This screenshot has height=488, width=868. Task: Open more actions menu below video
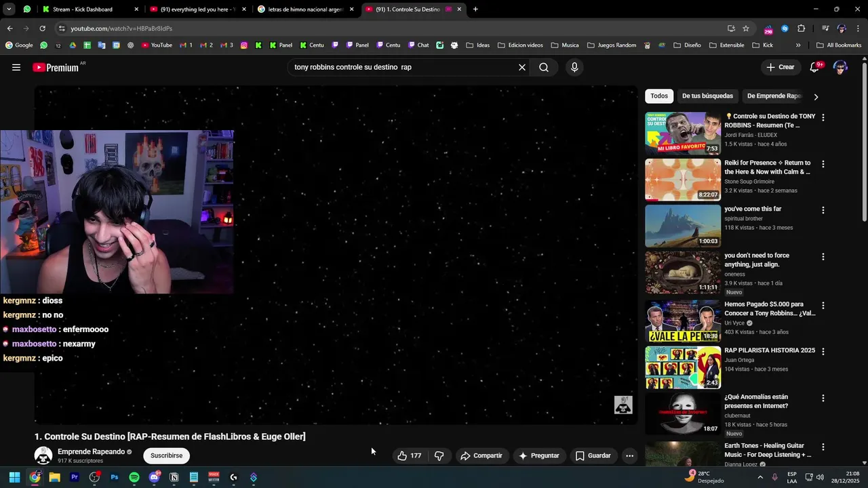(x=629, y=455)
